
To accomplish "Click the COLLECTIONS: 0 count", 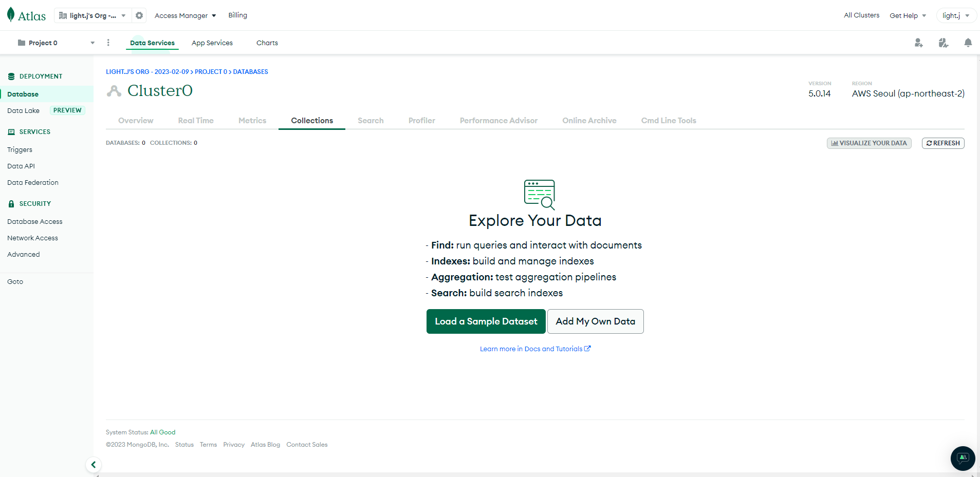I will (174, 143).
